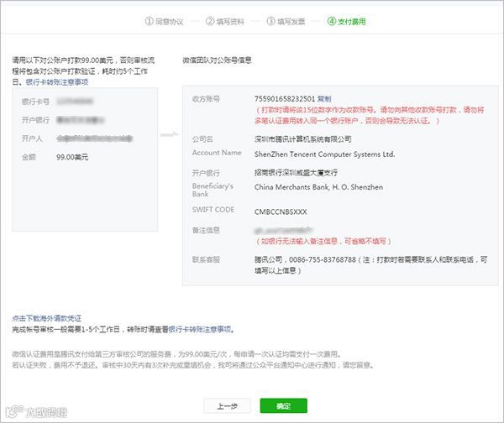Image resolution: width=504 pixels, height=423 pixels.
Task: Open 银行卡转账注意事项 link under payment instructions
Action: coord(57,82)
